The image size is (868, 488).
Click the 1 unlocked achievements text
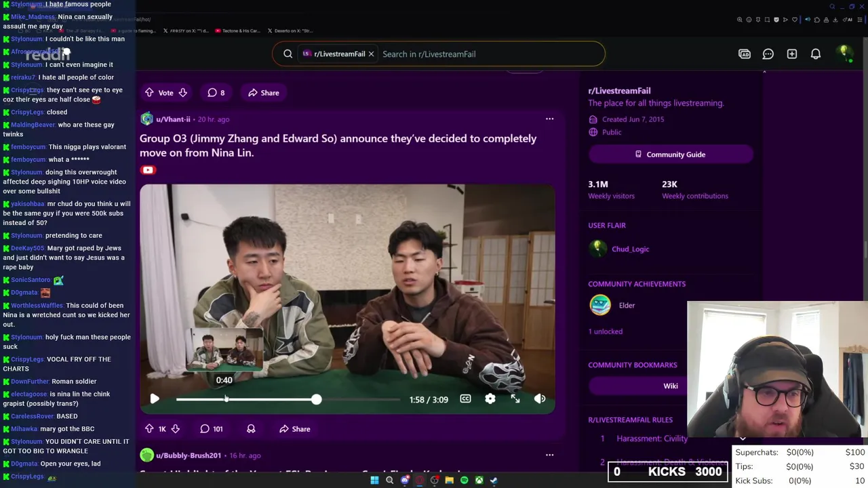pos(605,331)
